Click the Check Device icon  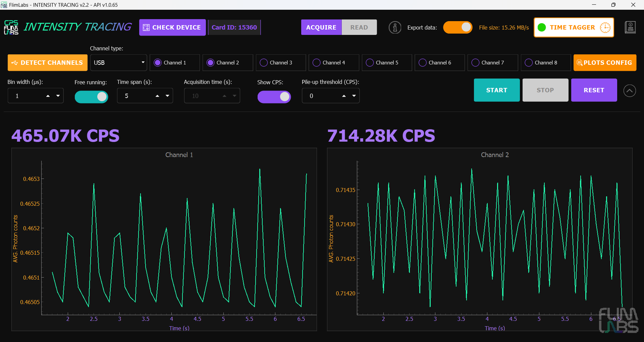pos(146,28)
